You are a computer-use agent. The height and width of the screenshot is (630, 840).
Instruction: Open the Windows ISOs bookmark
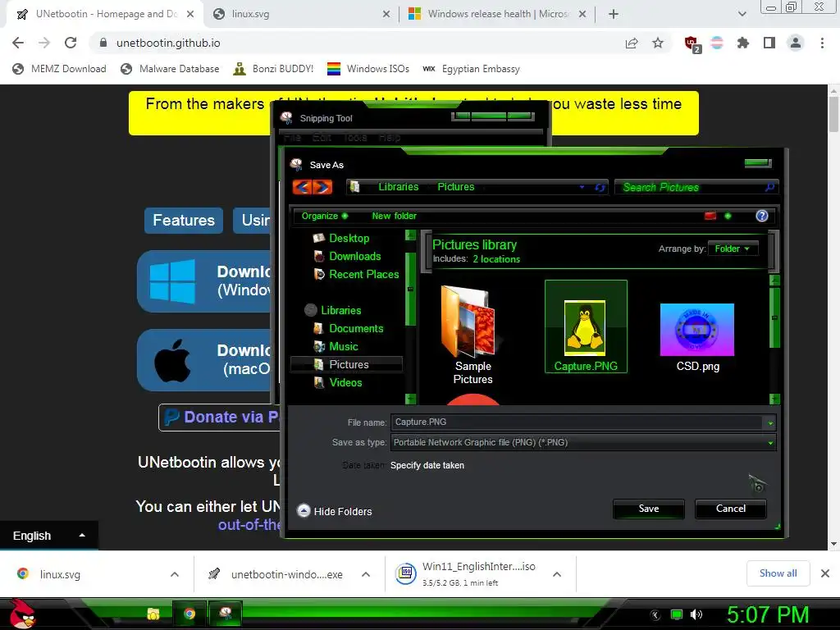pos(368,69)
